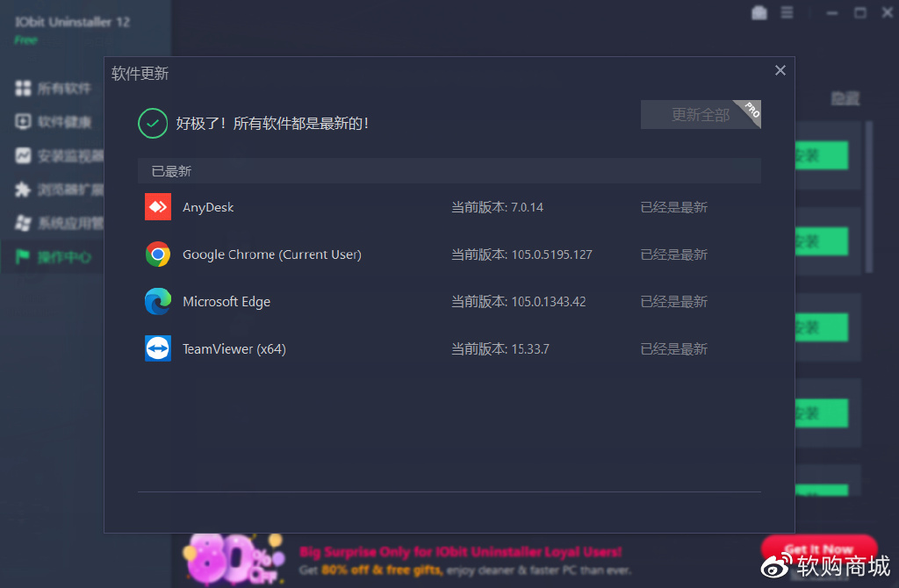899x588 pixels.
Task: Select the 所有软件 sidebar item
Action: pyautogui.click(x=53, y=89)
